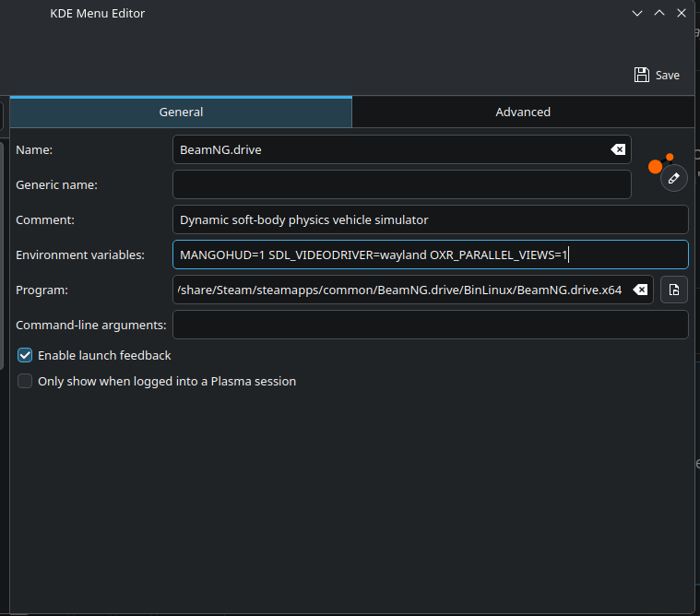The height and width of the screenshot is (616, 700).
Task: Open the file browser for Program
Action: pyautogui.click(x=674, y=290)
